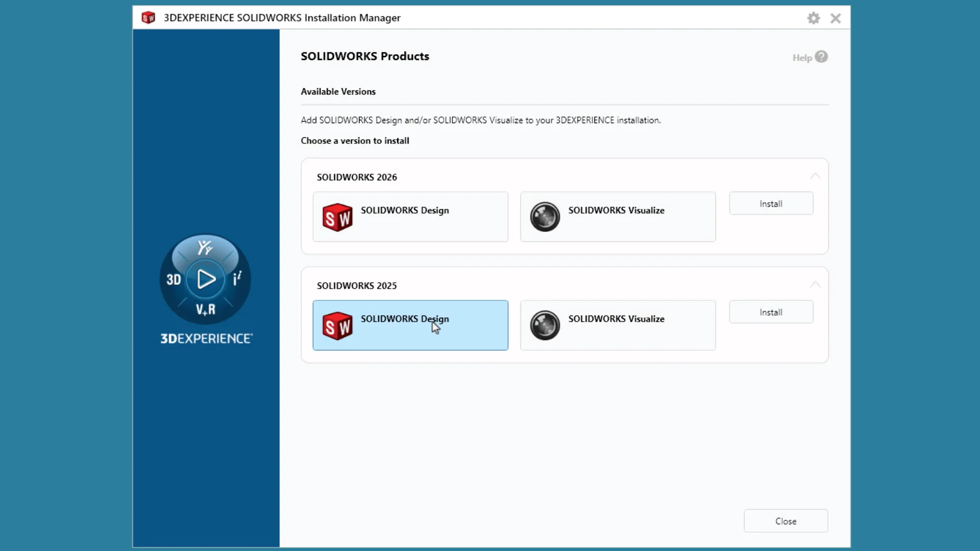The width and height of the screenshot is (980, 551).
Task: Click the 'Add SOLIDWORKS Design and/or' description line
Action: pos(481,120)
